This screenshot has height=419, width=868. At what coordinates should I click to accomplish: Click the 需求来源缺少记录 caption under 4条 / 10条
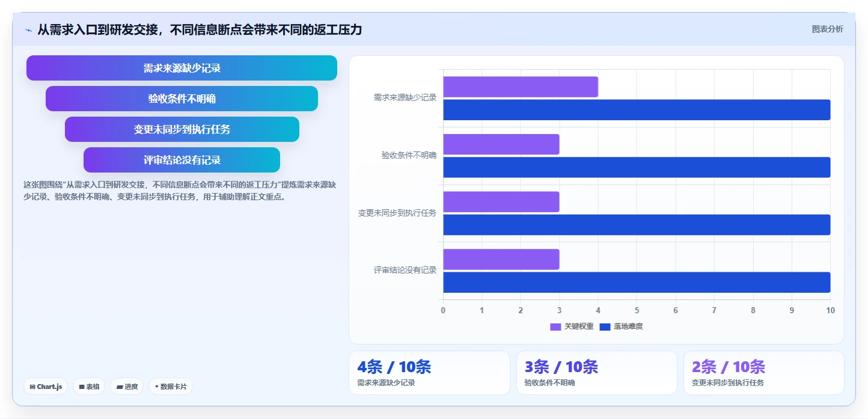(x=386, y=383)
